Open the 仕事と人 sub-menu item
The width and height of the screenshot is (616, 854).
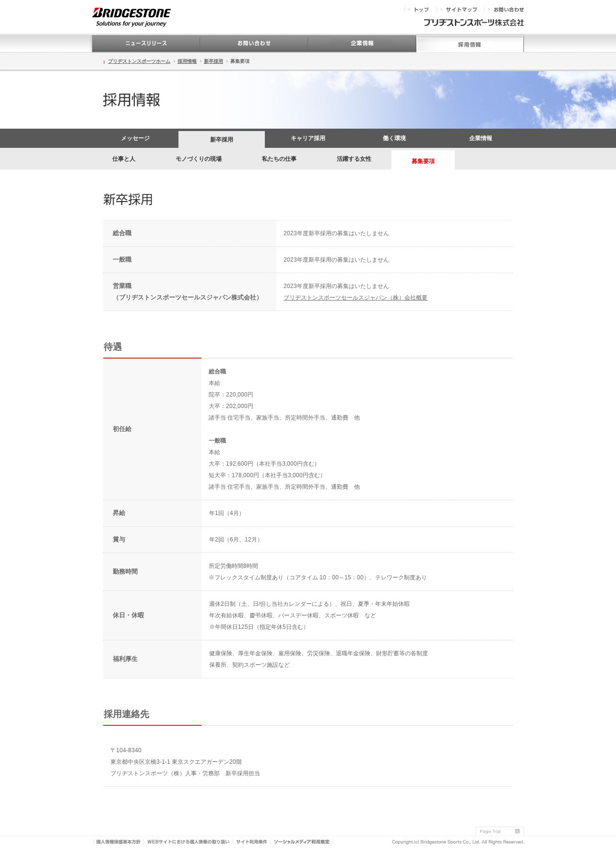pos(124,159)
